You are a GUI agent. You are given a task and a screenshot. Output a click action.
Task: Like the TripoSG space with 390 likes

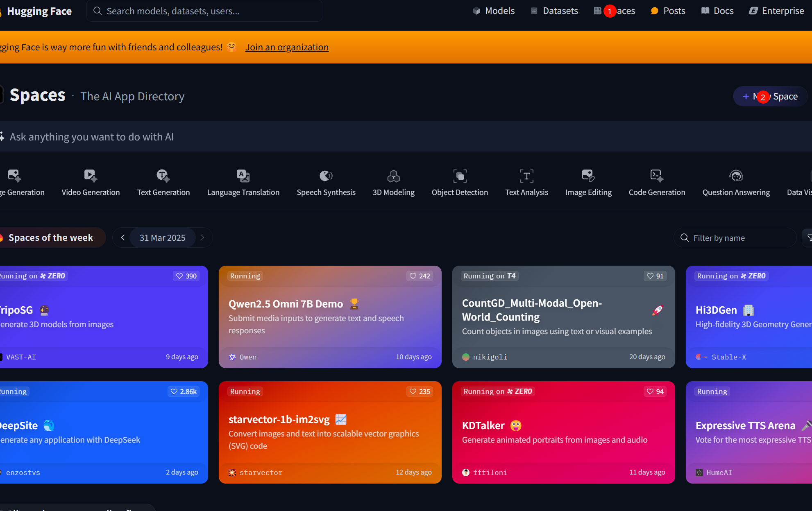tap(186, 276)
